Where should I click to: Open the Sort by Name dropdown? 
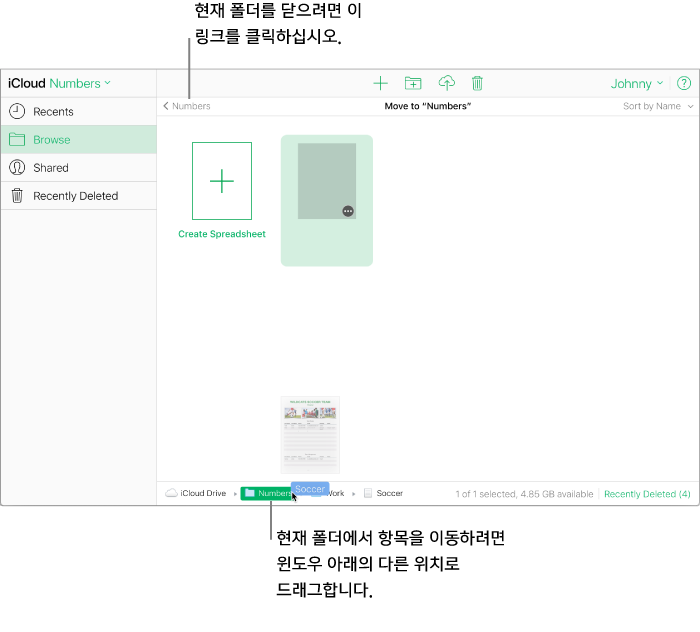pyautogui.click(x=658, y=106)
